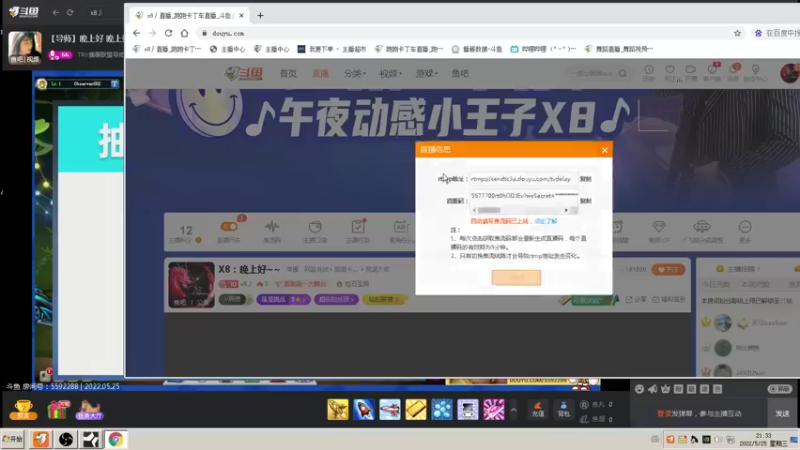
Task: Open the 任务大厅 icon
Action: coord(89,410)
